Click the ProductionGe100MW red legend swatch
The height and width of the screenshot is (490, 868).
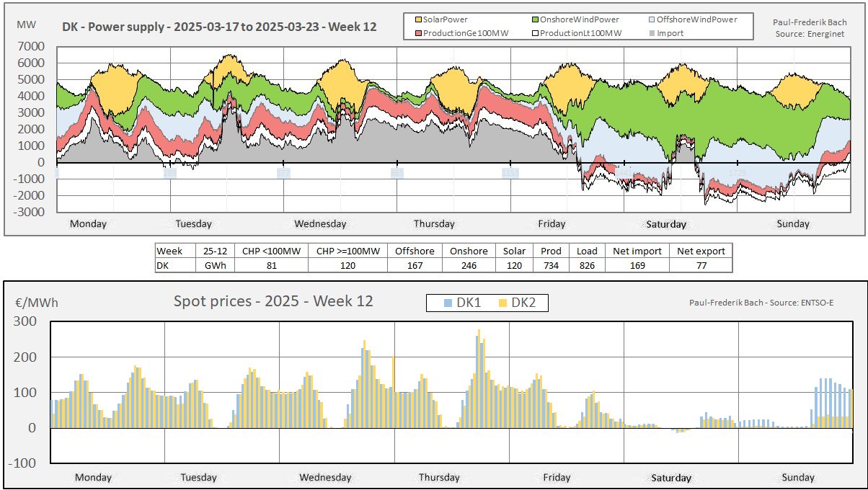click(x=419, y=33)
